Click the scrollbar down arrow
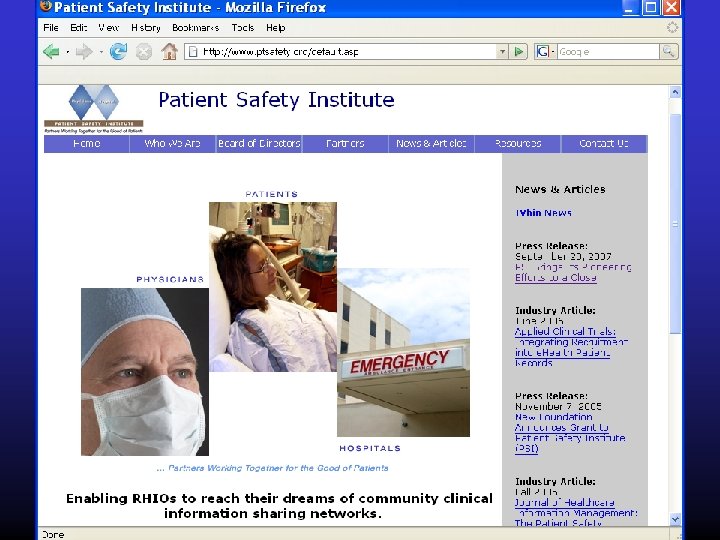Viewport: 720px width, 540px height. coord(675,519)
